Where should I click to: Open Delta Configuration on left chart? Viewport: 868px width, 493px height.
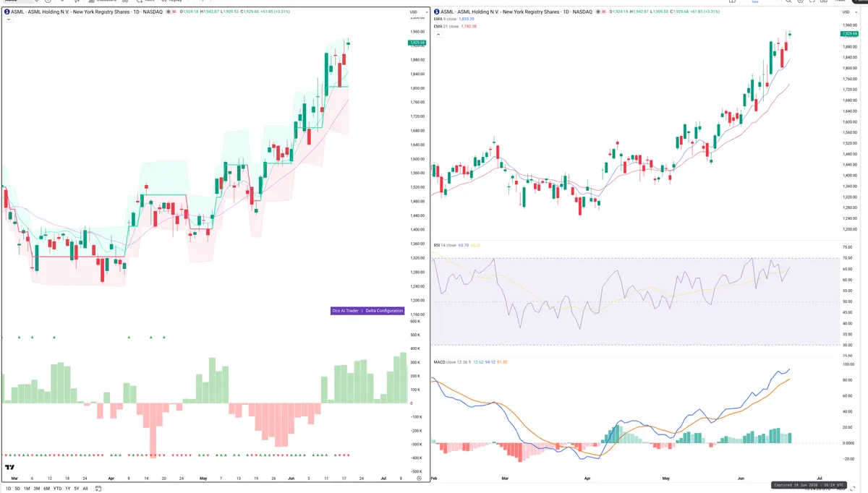click(384, 311)
